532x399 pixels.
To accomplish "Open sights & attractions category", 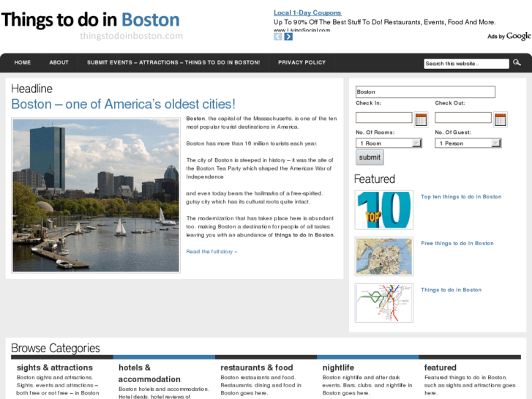I will click(x=55, y=368).
